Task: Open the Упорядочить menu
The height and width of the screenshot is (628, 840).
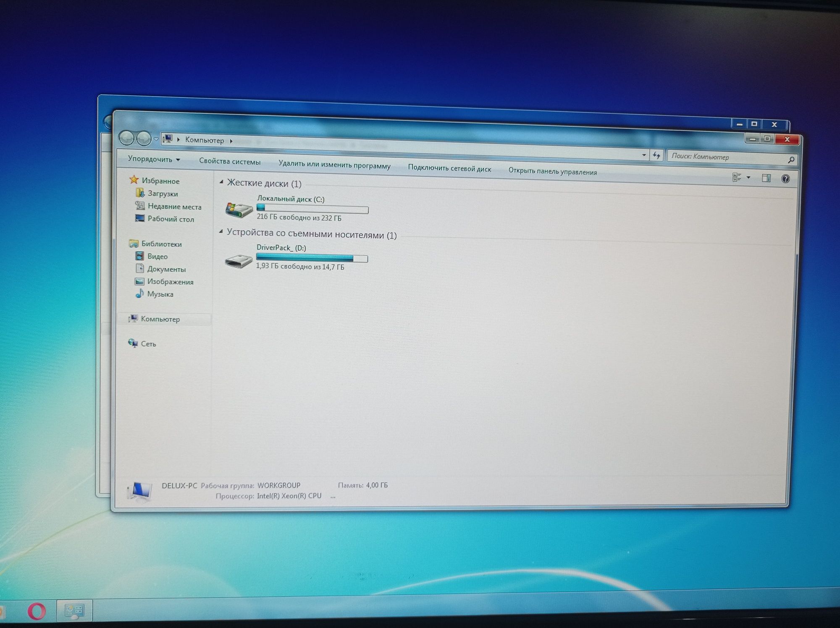Action: point(154,159)
